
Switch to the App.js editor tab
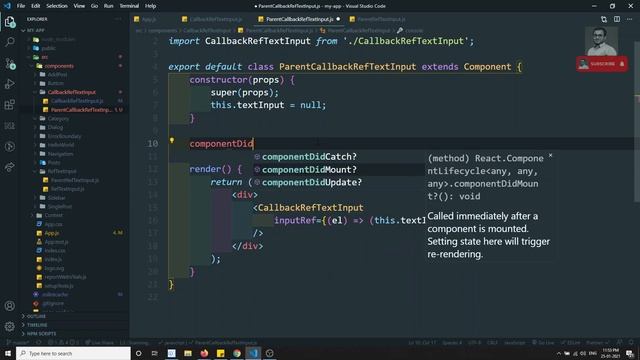coord(149,19)
